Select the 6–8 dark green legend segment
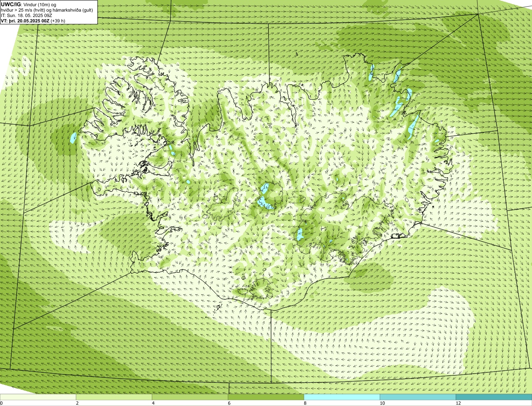532x406 pixels. tap(266, 397)
